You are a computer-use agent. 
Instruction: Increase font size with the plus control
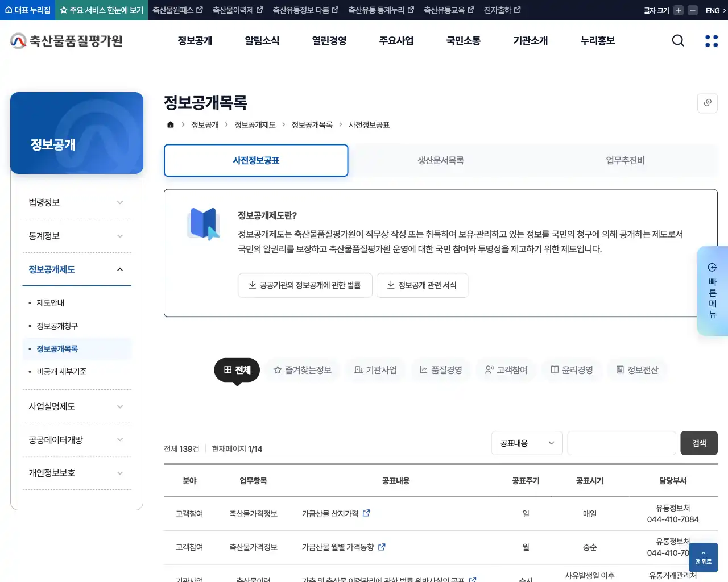[x=677, y=10]
